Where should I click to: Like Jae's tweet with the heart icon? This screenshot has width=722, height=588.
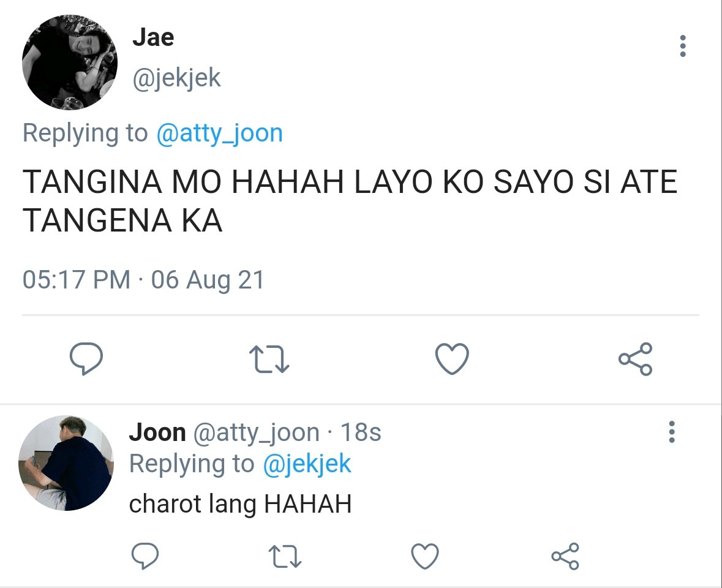pos(452,359)
